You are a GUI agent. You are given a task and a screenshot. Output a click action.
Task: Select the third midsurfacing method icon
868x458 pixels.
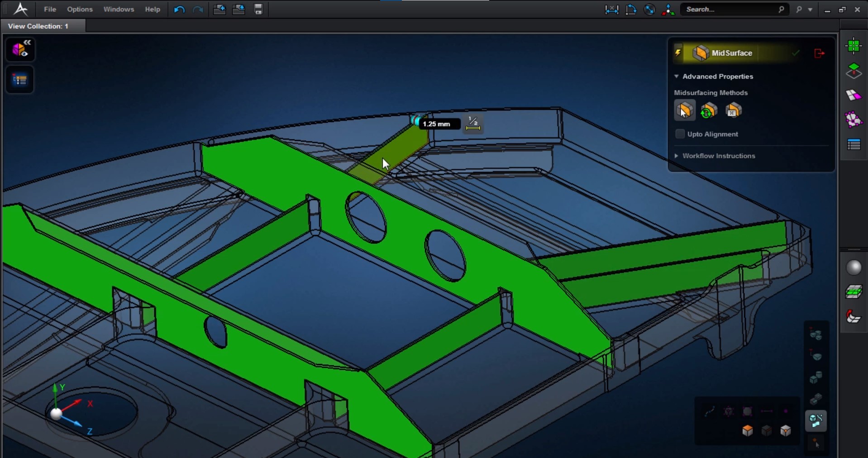click(733, 110)
